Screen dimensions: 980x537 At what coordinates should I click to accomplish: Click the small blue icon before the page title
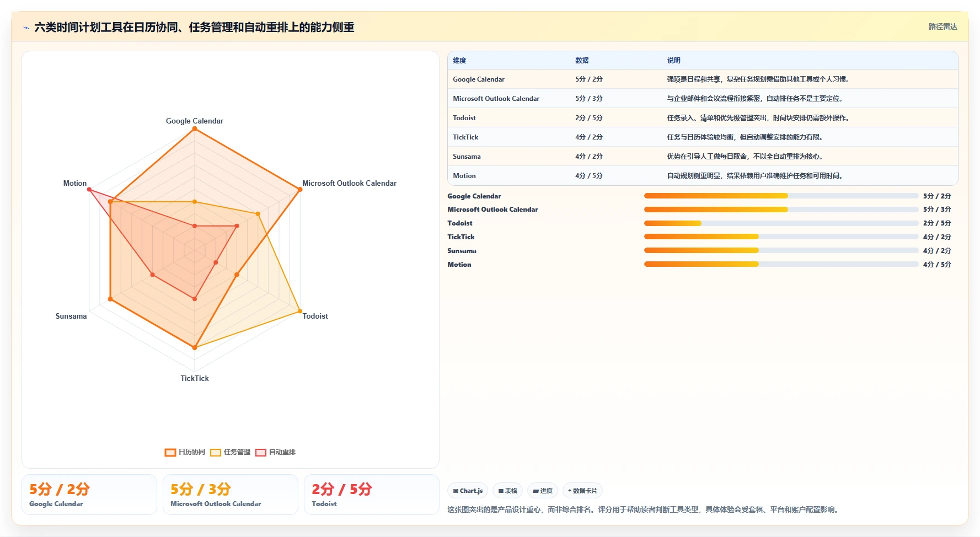point(26,28)
